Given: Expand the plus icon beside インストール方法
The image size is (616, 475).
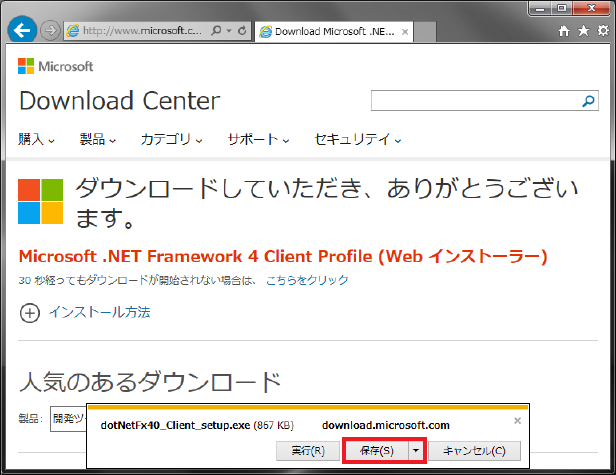Looking at the screenshot, I should [30, 313].
